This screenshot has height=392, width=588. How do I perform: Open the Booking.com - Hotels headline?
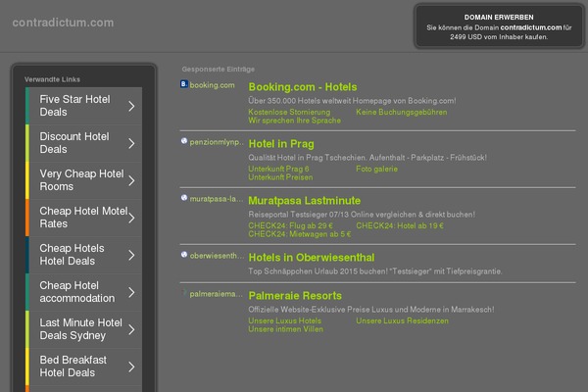point(303,87)
